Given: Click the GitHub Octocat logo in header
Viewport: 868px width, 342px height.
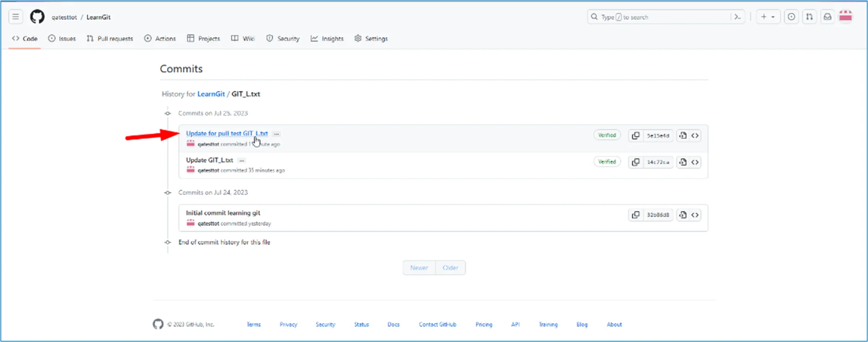Looking at the screenshot, I should pos(37,17).
